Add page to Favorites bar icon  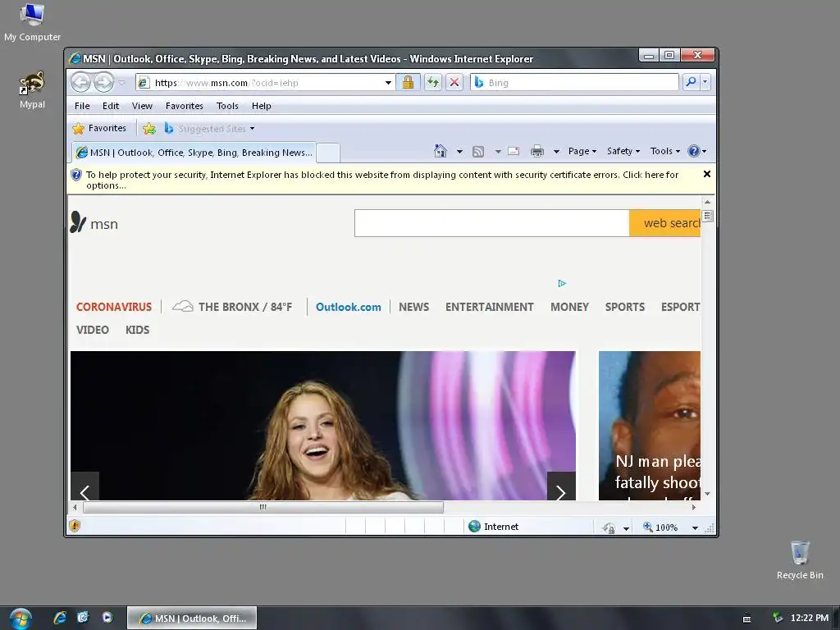pyautogui.click(x=149, y=129)
